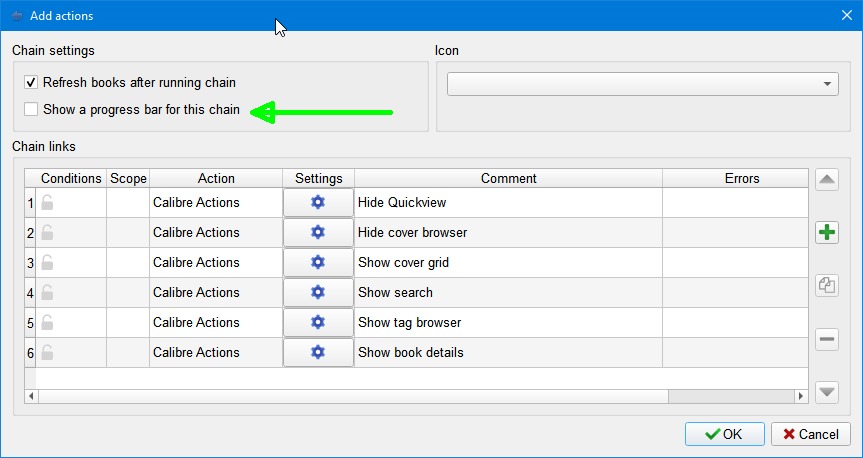
Task: Click the green plus add-link icon
Action: click(x=827, y=233)
